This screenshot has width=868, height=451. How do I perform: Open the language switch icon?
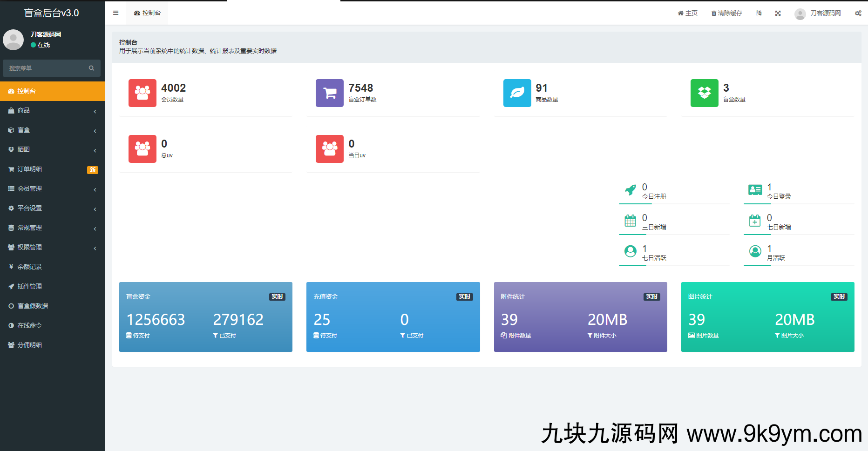coord(759,13)
